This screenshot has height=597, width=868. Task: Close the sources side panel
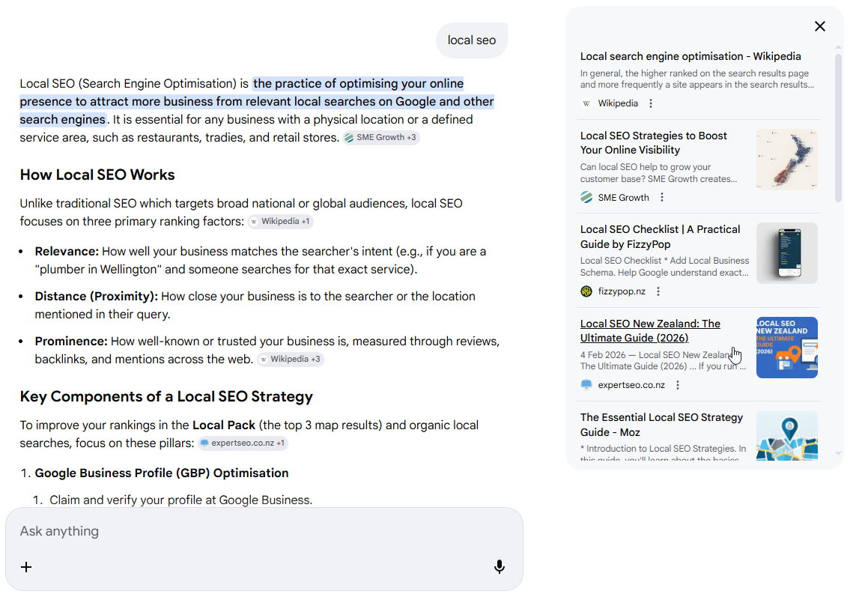click(820, 26)
